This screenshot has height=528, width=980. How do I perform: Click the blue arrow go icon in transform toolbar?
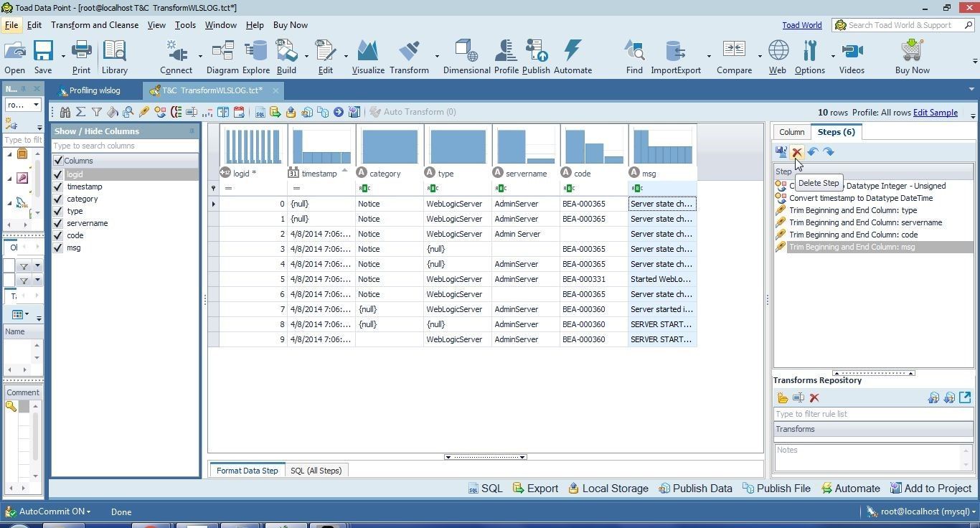tap(339, 112)
